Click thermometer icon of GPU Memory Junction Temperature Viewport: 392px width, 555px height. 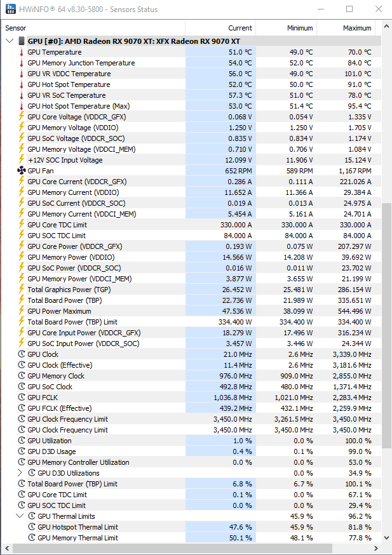click(22, 63)
